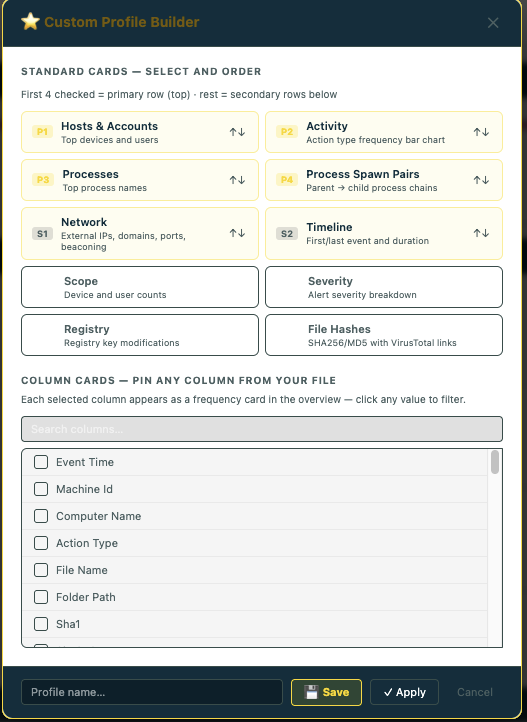
Task: Click the S2 badge on Timeline
Action: (287, 233)
